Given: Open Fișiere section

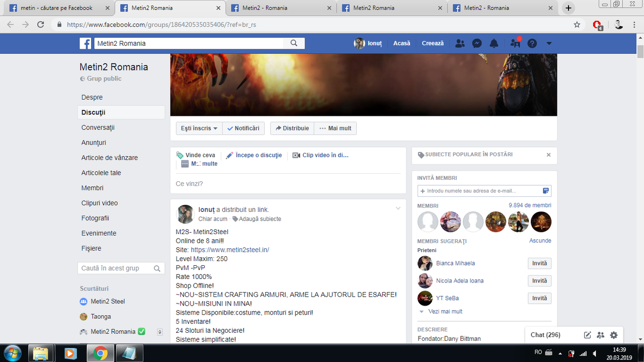Looking at the screenshot, I should click(x=91, y=248).
